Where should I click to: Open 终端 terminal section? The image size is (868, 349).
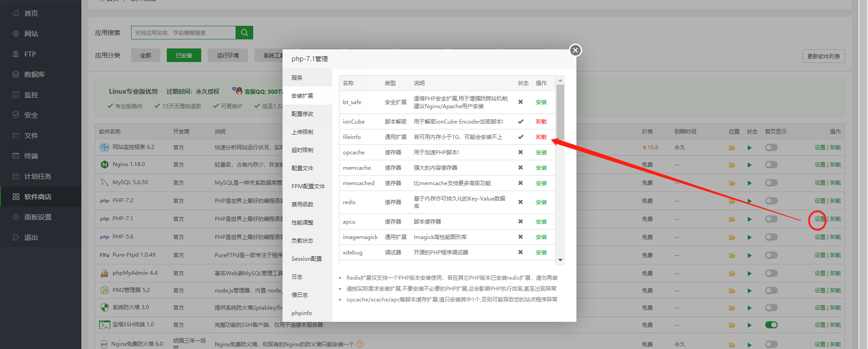(x=31, y=156)
